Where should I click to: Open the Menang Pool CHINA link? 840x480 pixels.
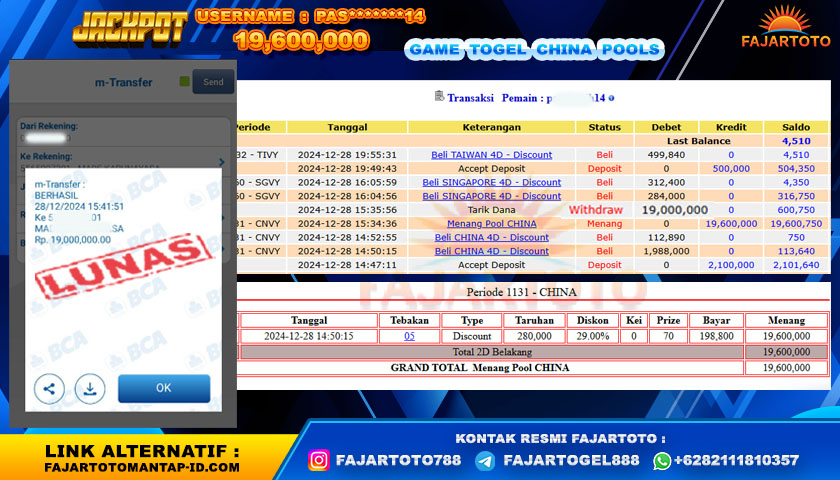point(491,223)
